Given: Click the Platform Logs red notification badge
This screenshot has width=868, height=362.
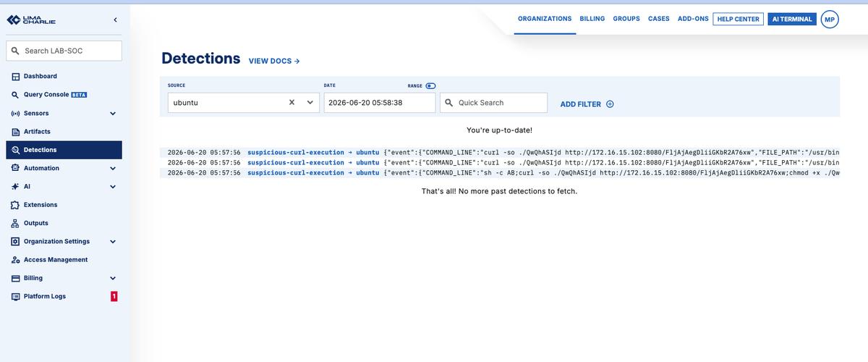Looking at the screenshot, I should tap(114, 296).
